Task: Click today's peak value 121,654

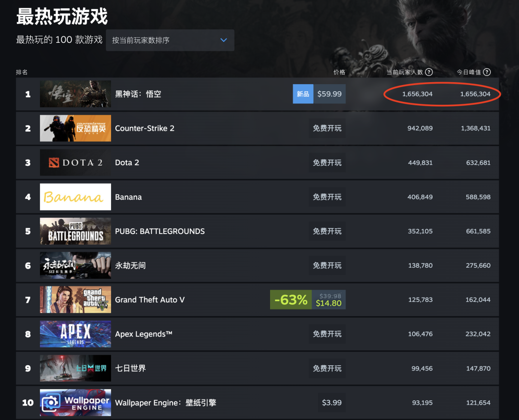Action: [478, 403]
